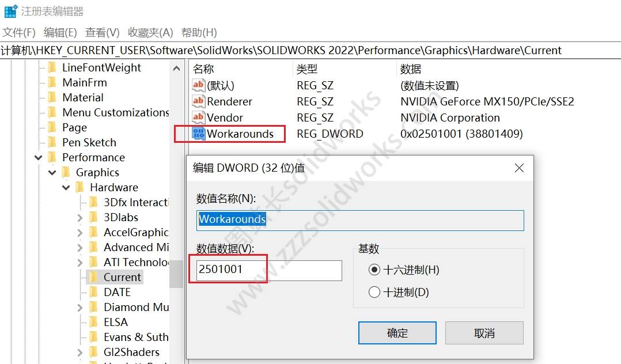
Task: Click the 数值数据 value data field
Action: 269,270
